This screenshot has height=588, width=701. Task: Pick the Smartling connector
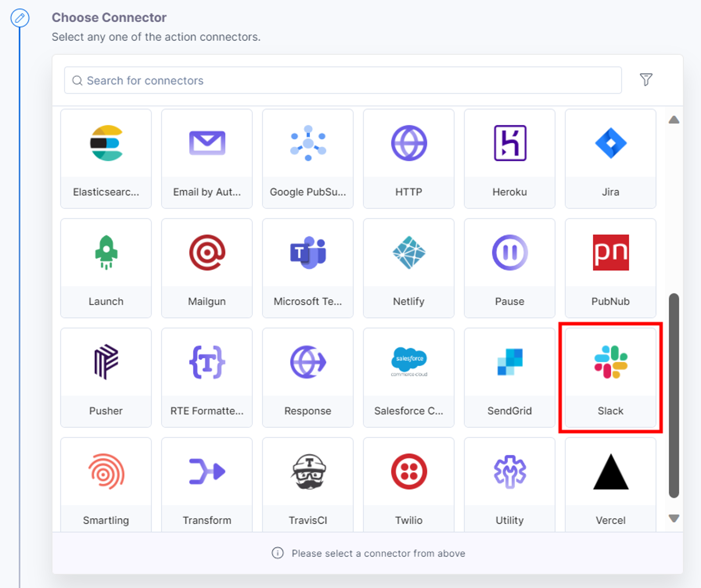[x=106, y=485]
